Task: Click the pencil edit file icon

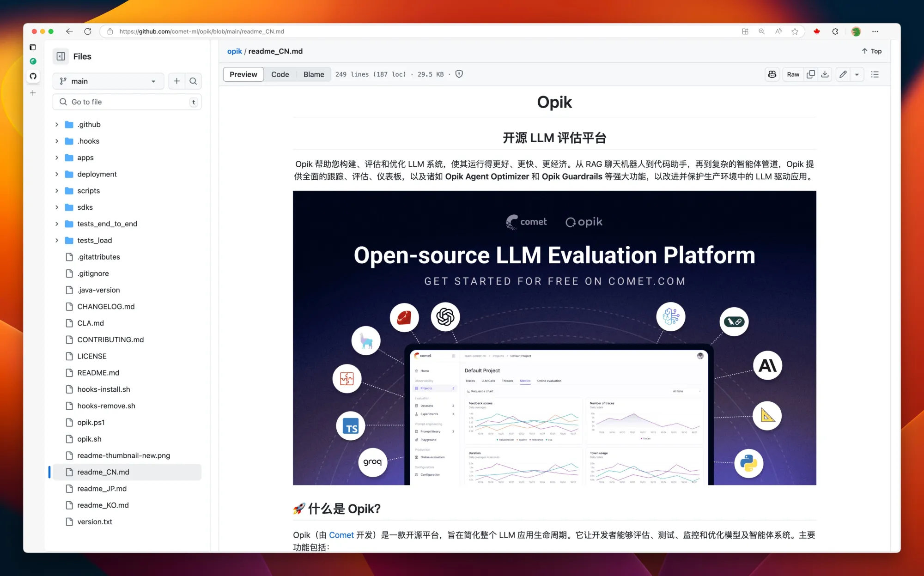Action: point(843,74)
